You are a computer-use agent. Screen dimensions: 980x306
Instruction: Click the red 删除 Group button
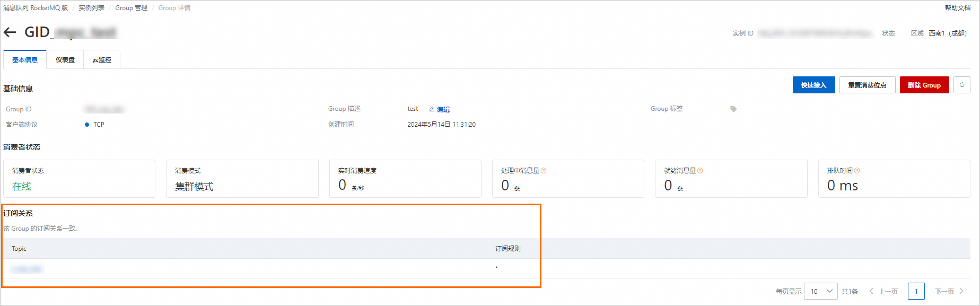coord(924,85)
